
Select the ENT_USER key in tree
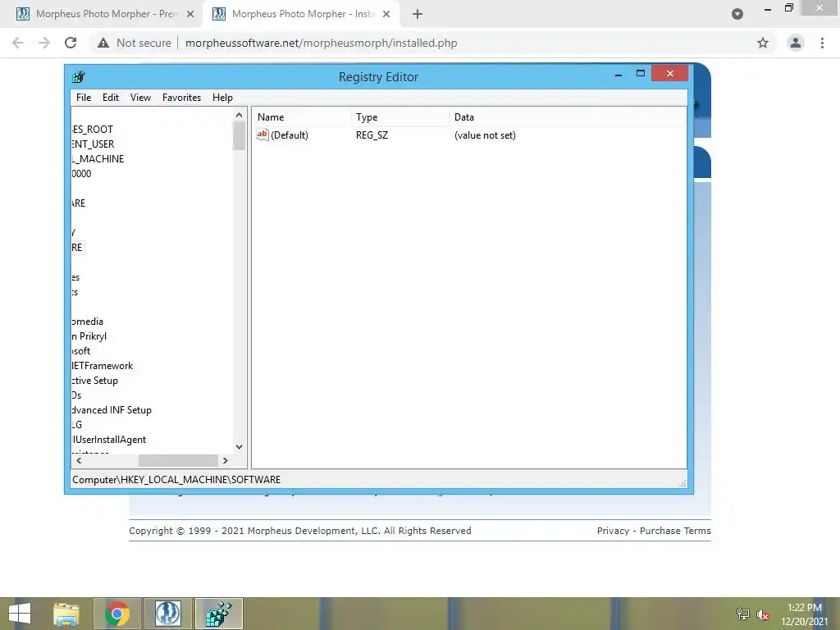(x=94, y=144)
